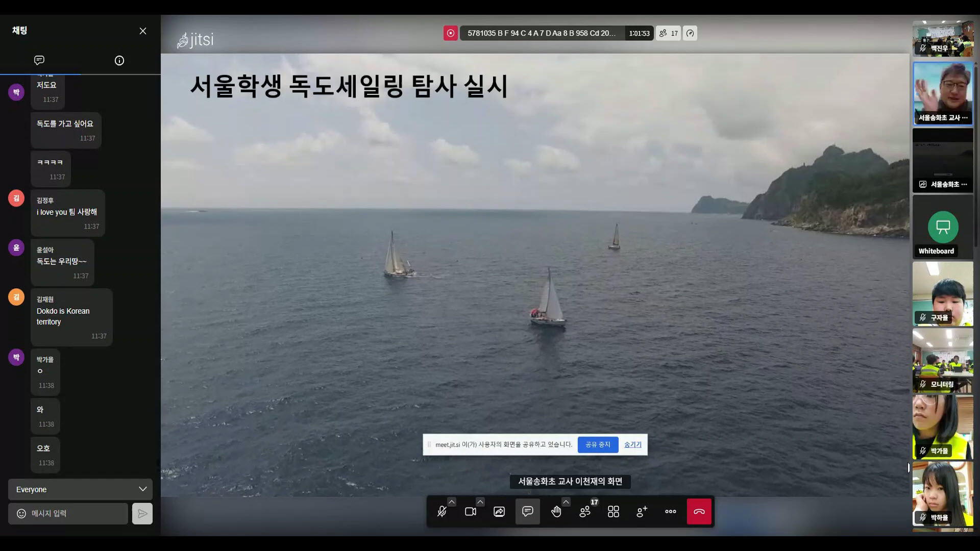980x551 pixels.
Task: Open the more actions three-dot menu
Action: click(x=671, y=512)
